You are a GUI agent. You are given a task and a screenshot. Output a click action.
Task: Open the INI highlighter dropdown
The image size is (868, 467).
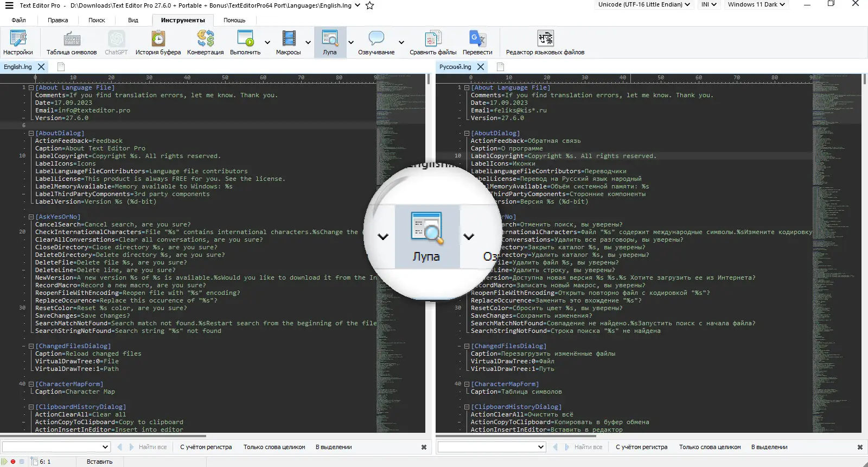coord(709,4)
